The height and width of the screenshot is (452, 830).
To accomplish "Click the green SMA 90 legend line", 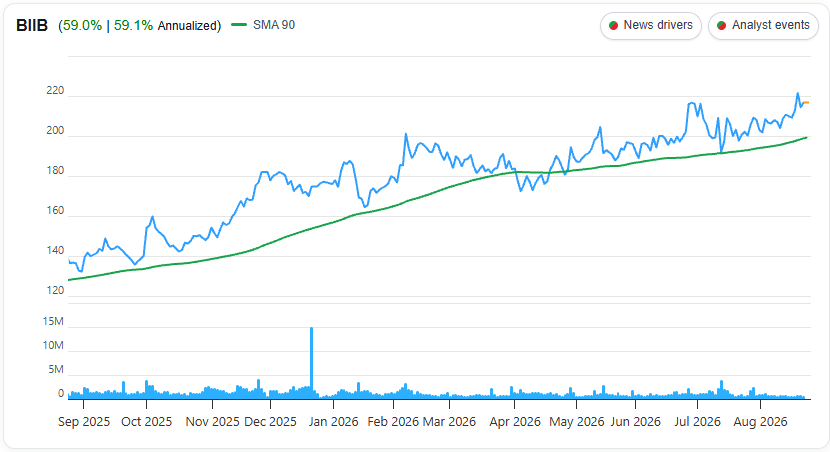I will (239, 25).
